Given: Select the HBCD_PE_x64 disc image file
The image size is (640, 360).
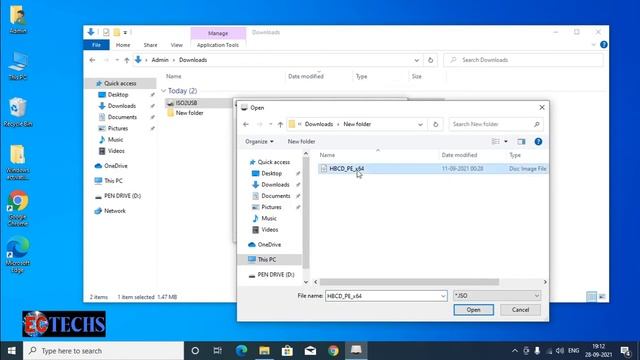Looking at the screenshot, I should point(433,169).
